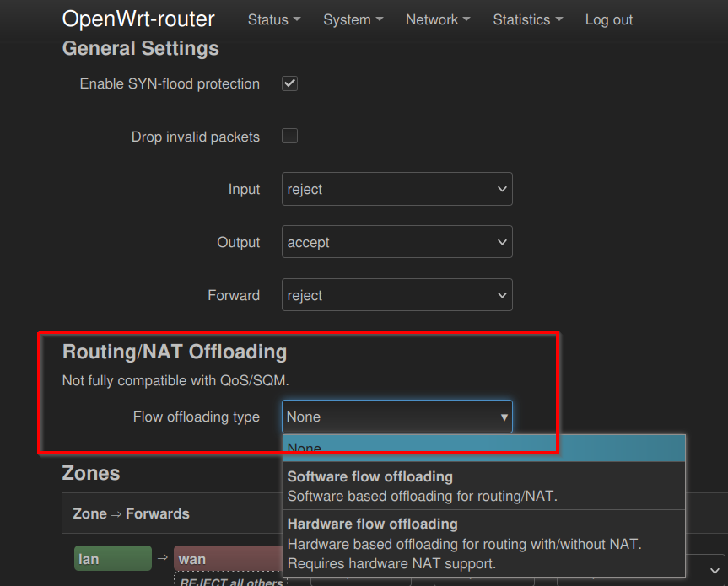Click the Log out link
This screenshot has height=586, width=728.
coord(608,19)
